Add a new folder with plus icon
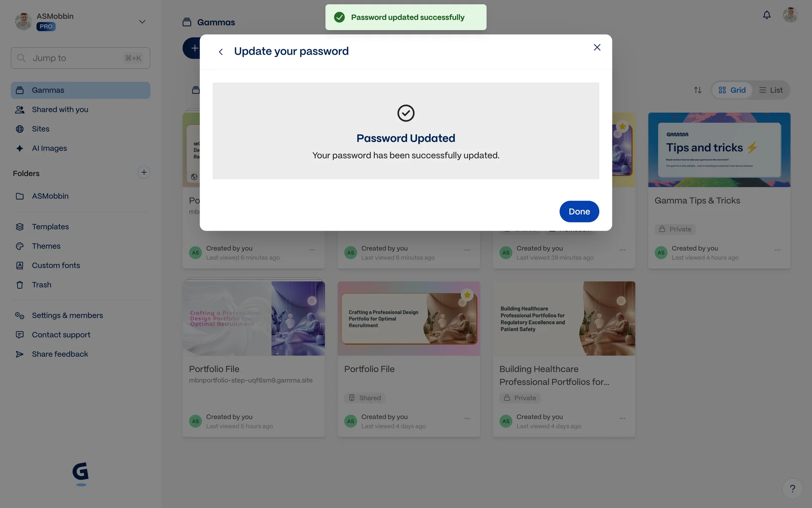The image size is (812, 508). pos(144,172)
